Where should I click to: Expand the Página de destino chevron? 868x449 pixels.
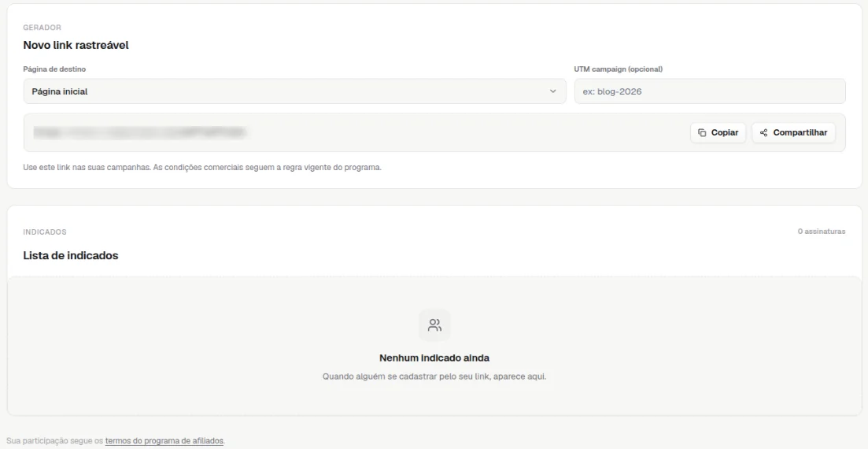tap(552, 91)
